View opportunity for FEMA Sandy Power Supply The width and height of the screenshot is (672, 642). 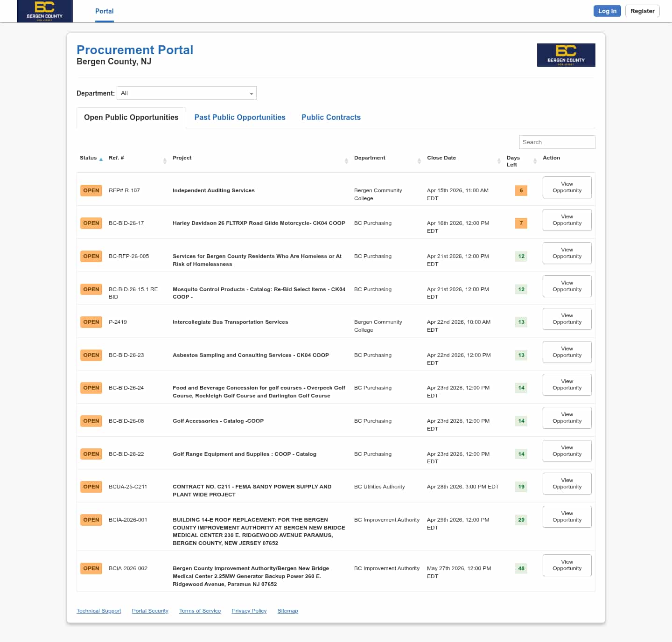pos(567,484)
